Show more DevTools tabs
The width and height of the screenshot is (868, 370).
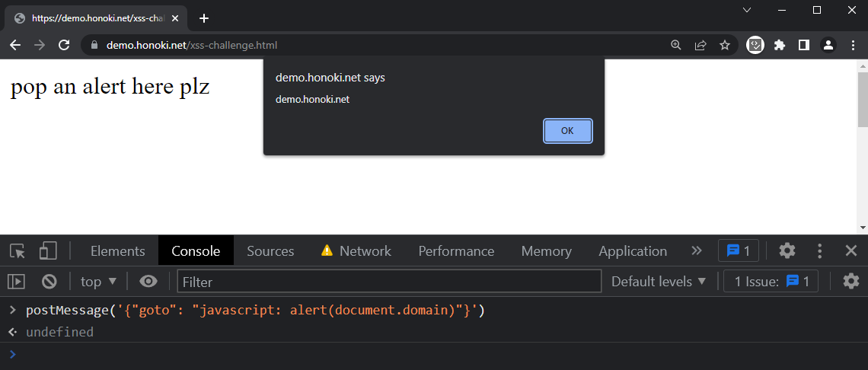point(697,251)
